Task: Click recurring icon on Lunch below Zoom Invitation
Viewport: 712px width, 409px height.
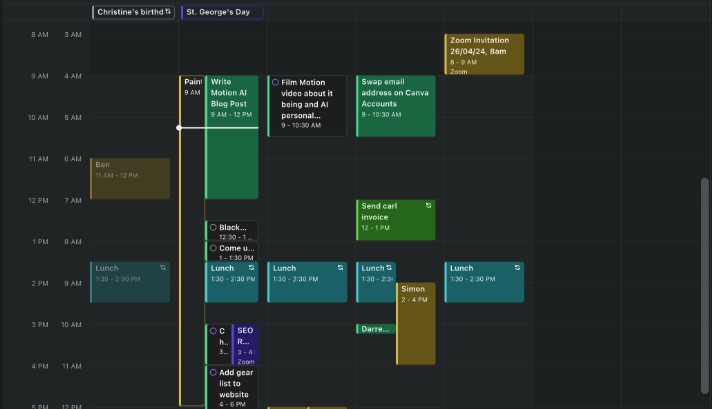Action: 517,268
